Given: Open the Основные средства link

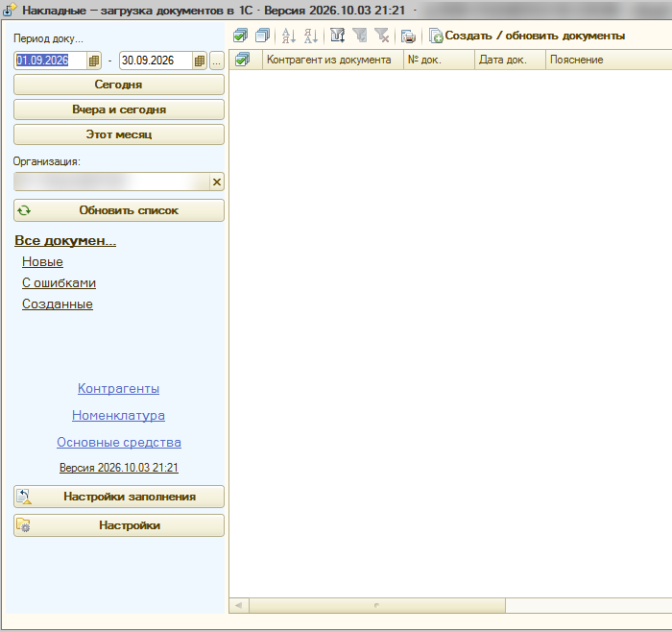Looking at the screenshot, I should 119,443.
